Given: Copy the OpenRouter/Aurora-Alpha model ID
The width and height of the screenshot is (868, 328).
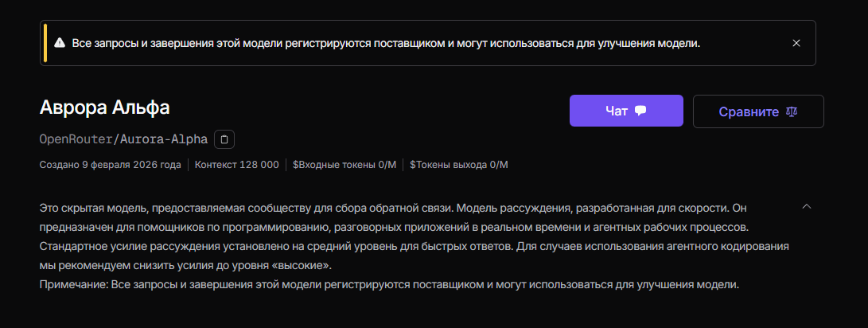Looking at the screenshot, I should [x=224, y=139].
